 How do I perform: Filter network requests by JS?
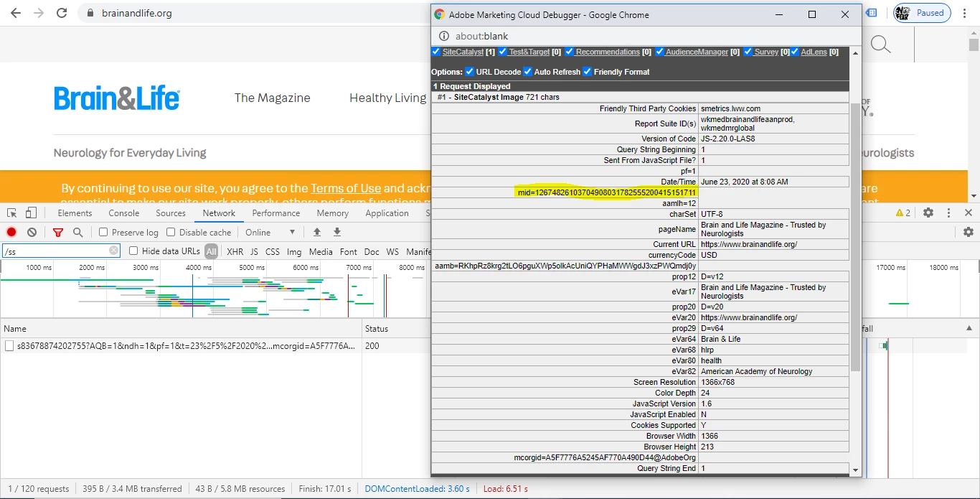[254, 251]
